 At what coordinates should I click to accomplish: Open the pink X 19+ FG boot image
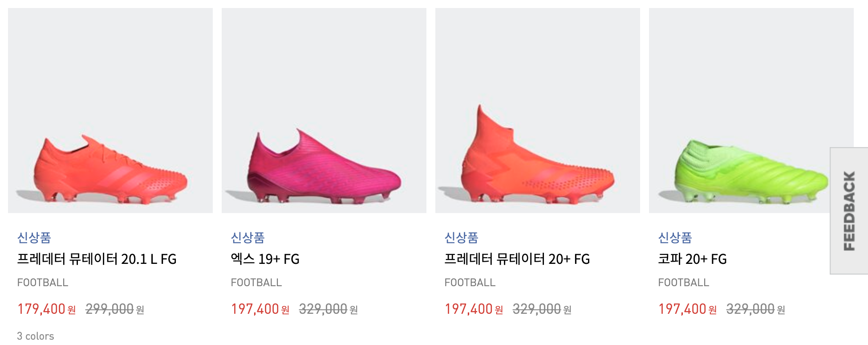(324, 111)
